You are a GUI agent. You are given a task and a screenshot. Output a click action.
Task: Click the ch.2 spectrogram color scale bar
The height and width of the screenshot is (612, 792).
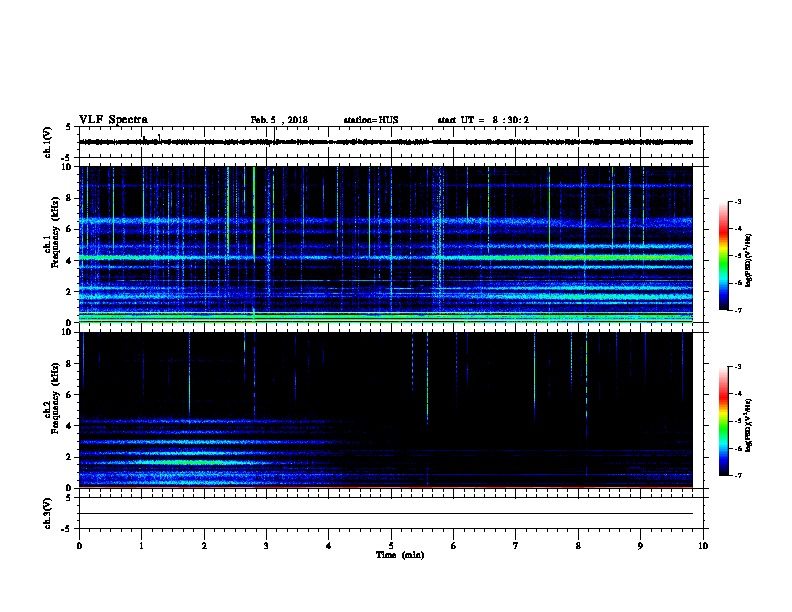(723, 421)
